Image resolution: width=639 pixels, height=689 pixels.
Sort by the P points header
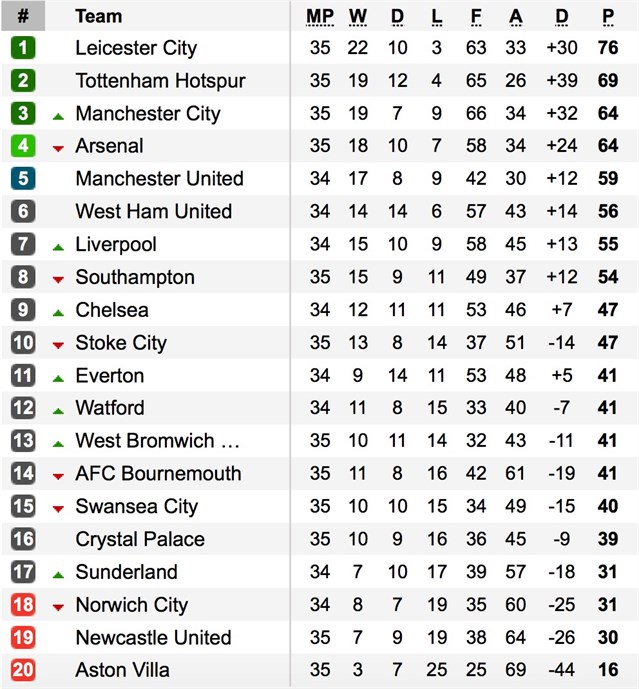(608, 17)
